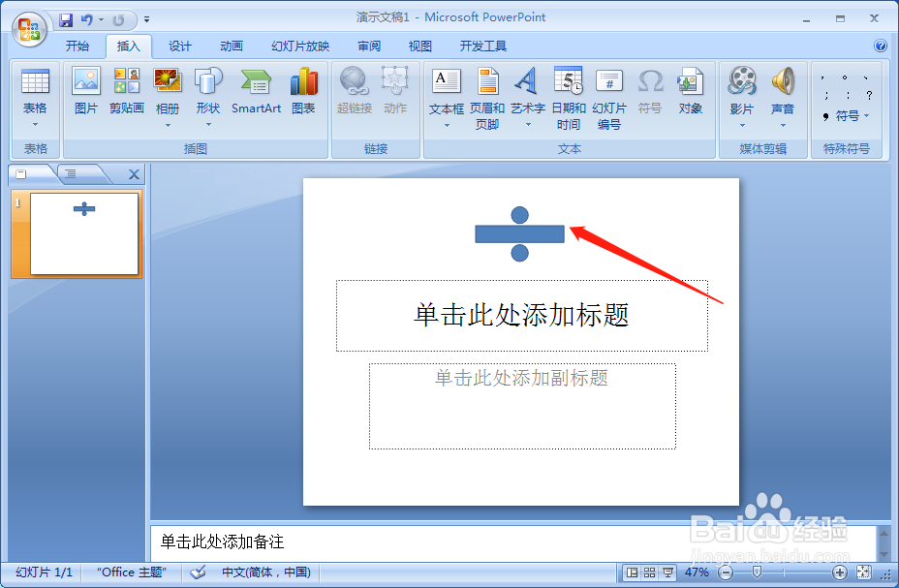Image resolution: width=899 pixels, height=588 pixels.
Task: Undo the last action
Action: point(87,20)
